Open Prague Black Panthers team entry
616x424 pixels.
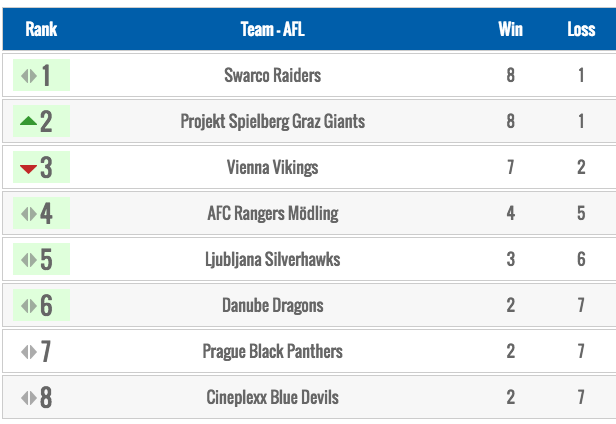(x=272, y=352)
